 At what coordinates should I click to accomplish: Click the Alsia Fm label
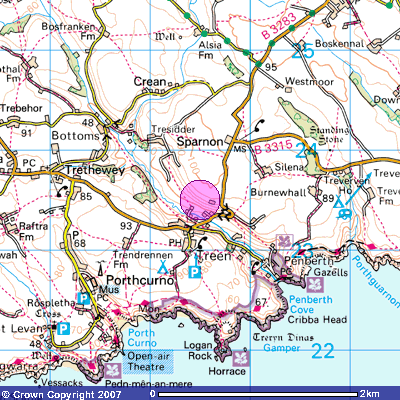[x=210, y=49]
